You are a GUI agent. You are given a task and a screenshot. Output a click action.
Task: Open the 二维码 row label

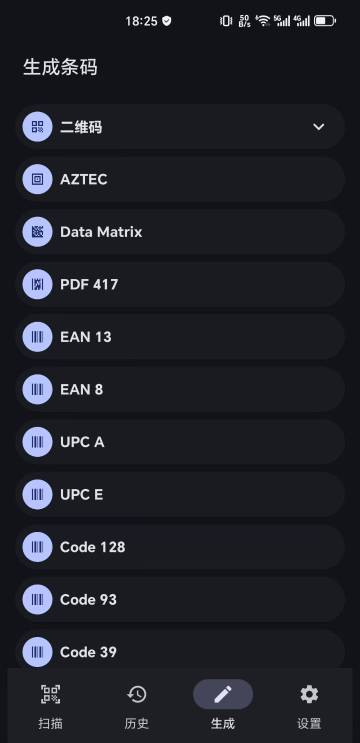(81, 127)
